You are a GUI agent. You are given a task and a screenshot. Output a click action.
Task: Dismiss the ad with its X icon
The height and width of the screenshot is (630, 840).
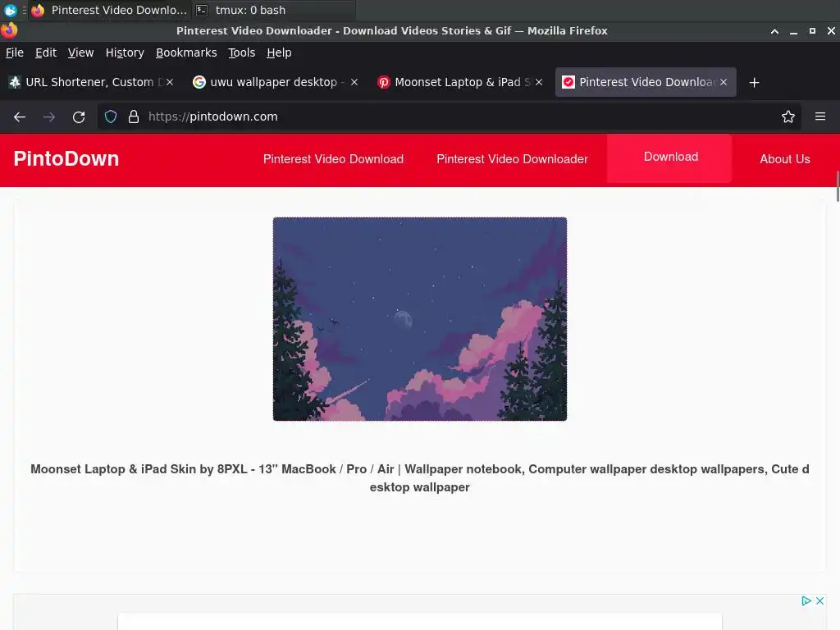819,600
